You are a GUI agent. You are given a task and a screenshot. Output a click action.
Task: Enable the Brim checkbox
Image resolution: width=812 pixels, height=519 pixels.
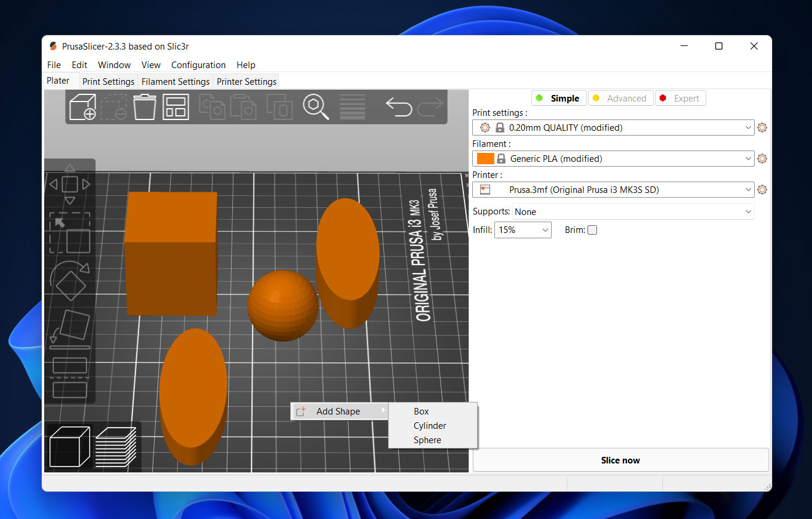click(592, 230)
